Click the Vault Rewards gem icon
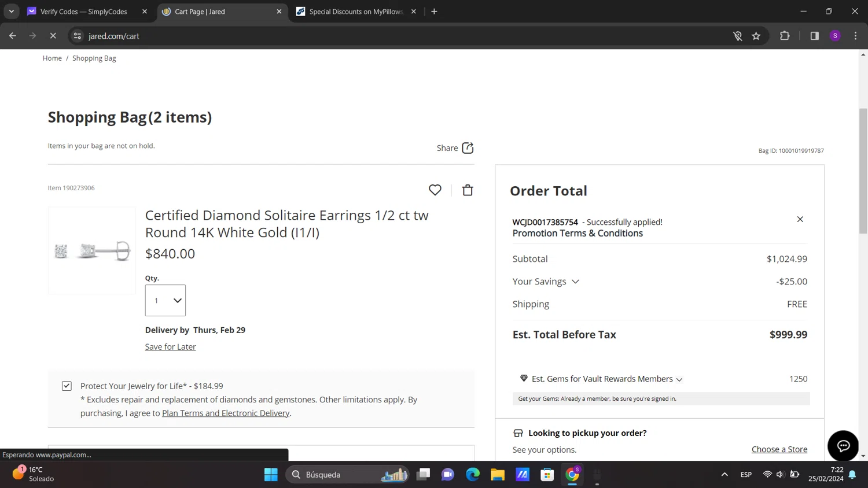The width and height of the screenshot is (868, 488). [x=524, y=378]
